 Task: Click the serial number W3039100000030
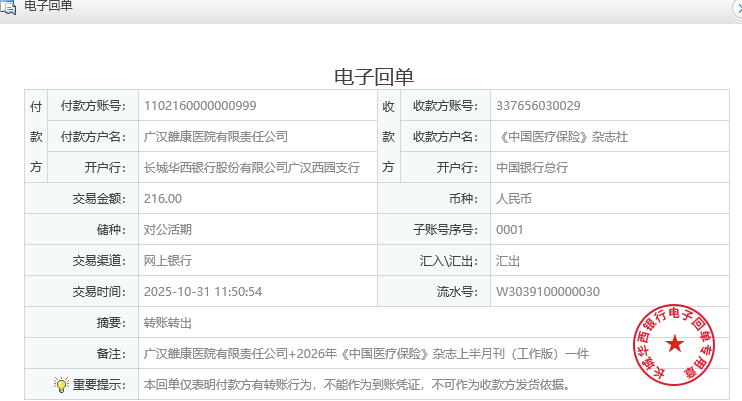coord(547,292)
